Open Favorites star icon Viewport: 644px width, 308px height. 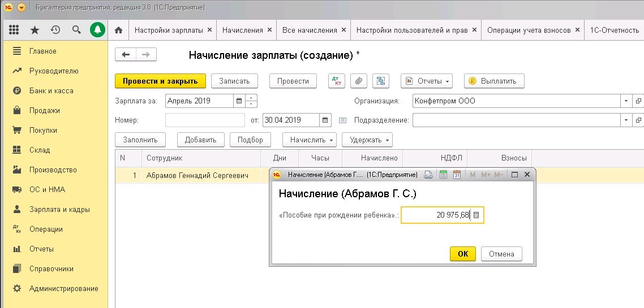click(x=35, y=30)
